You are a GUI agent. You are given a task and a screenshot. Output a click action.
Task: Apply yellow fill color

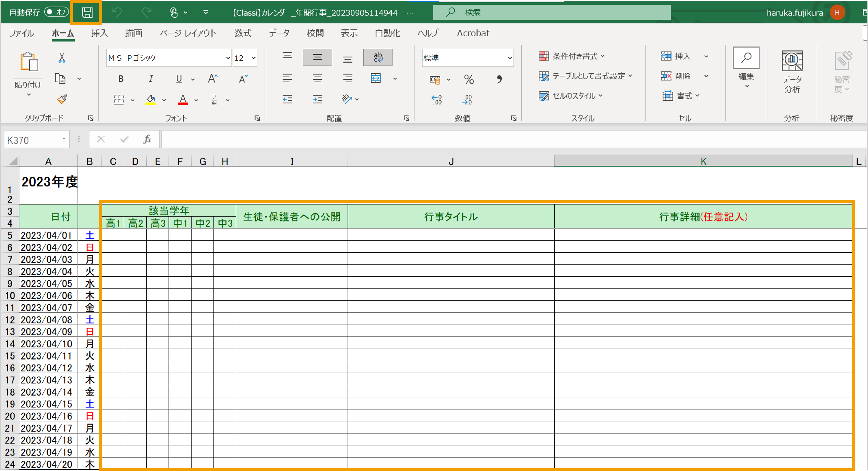[150, 99]
